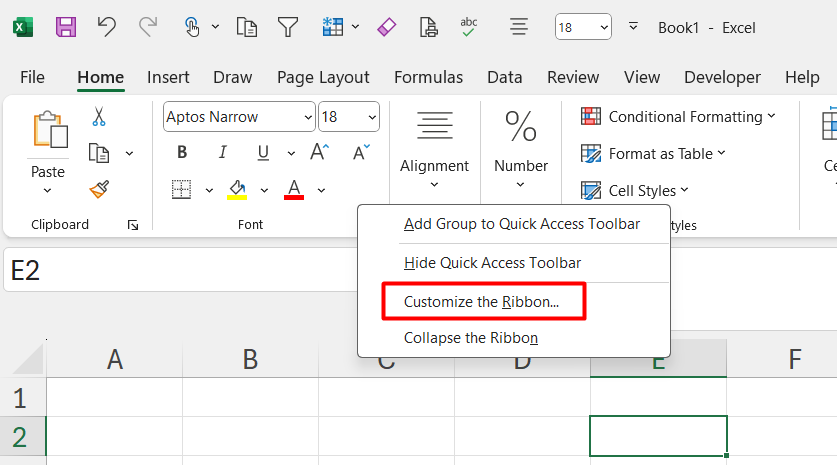The height and width of the screenshot is (465, 837).
Task: Click the Paste clipboard icon
Action: pyautogui.click(x=50, y=130)
